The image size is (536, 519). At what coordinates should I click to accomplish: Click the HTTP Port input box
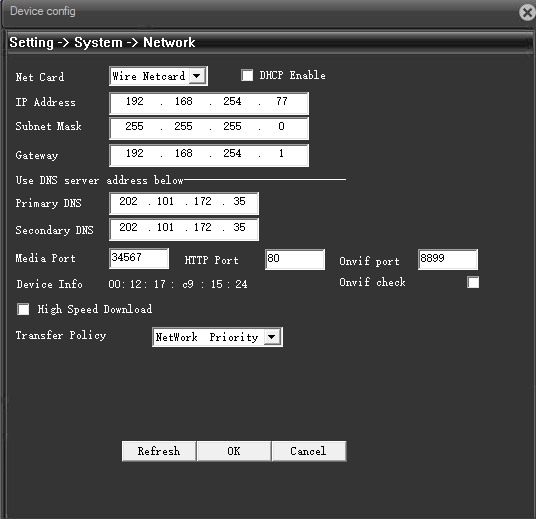[295, 260]
